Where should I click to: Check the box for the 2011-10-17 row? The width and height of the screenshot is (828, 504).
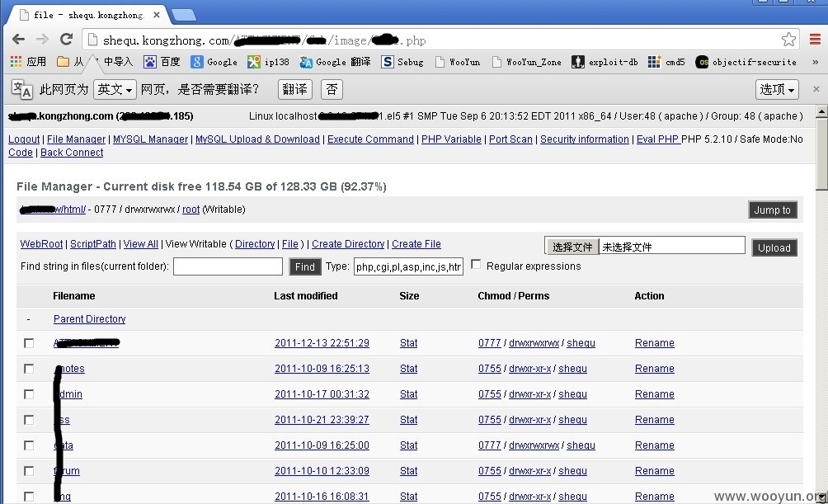click(x=29, y=394)
